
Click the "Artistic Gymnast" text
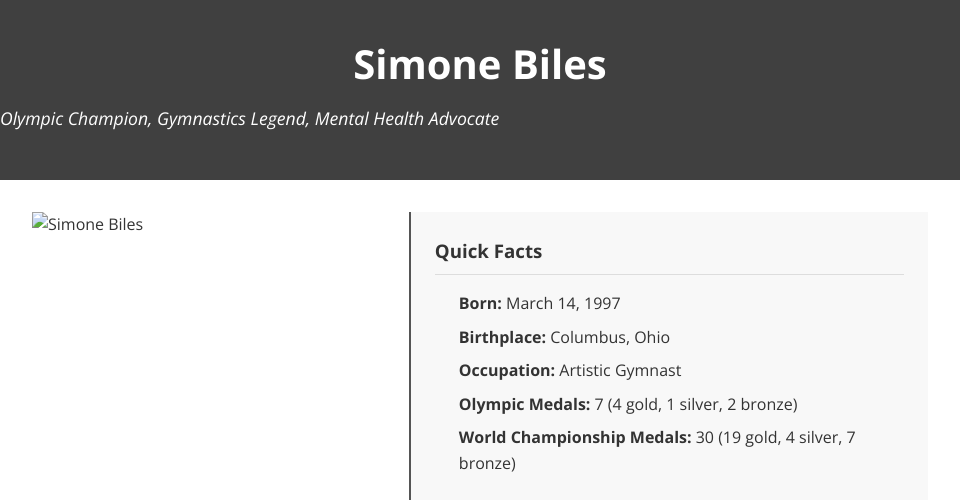[x=620, y=370]
